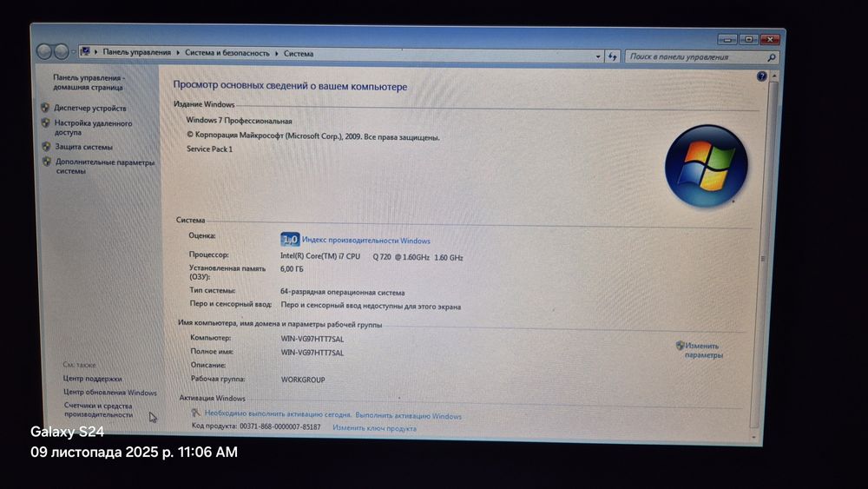The height and width of the screenshot is (489, 868).
Task: Open 'Панель управления - домашняя страница'
Action: click(89, 83)
